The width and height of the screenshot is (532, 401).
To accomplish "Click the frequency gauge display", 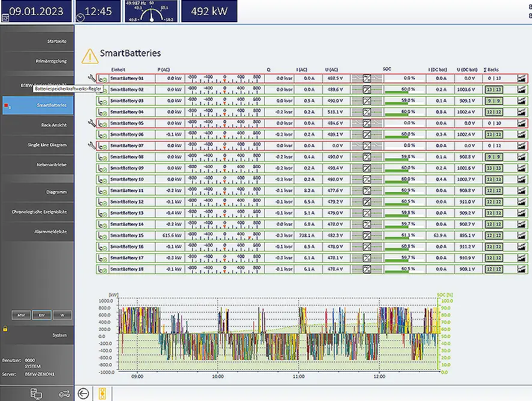I will [151, 11].
